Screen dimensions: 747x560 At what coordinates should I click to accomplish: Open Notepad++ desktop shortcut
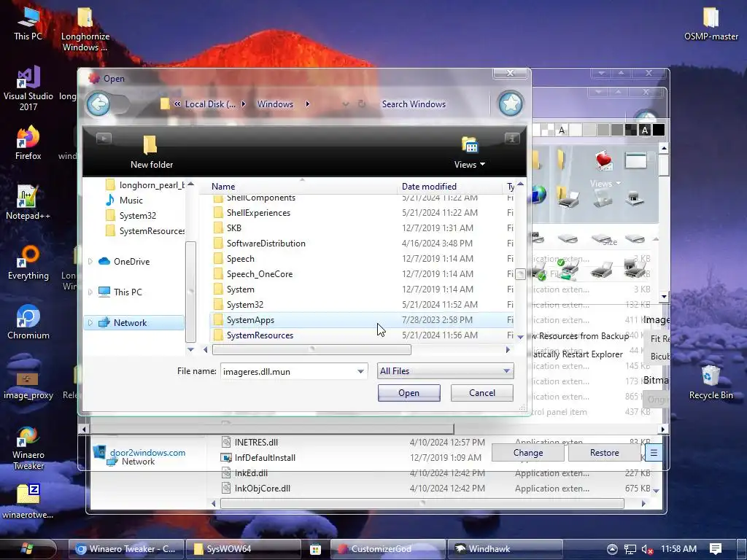[x=28, y=203]
